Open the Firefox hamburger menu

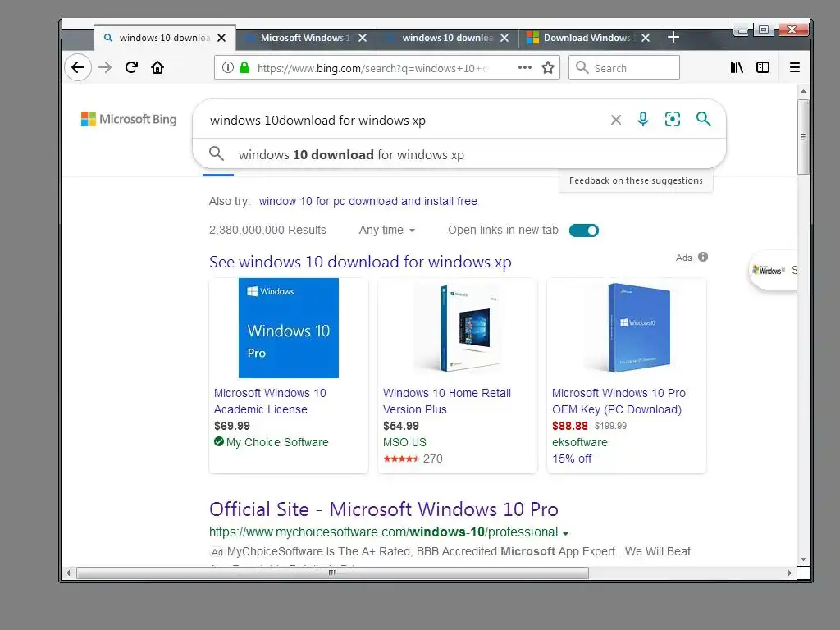[795, 67]
